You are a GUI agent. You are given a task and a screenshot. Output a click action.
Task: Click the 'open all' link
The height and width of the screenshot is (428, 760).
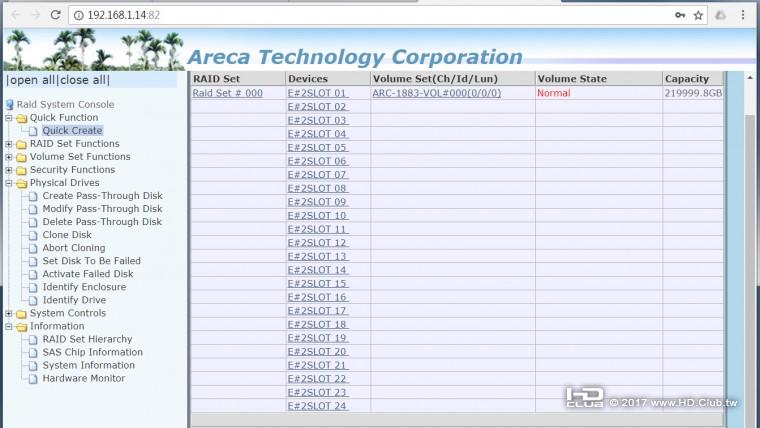click(x=32, y=80)
